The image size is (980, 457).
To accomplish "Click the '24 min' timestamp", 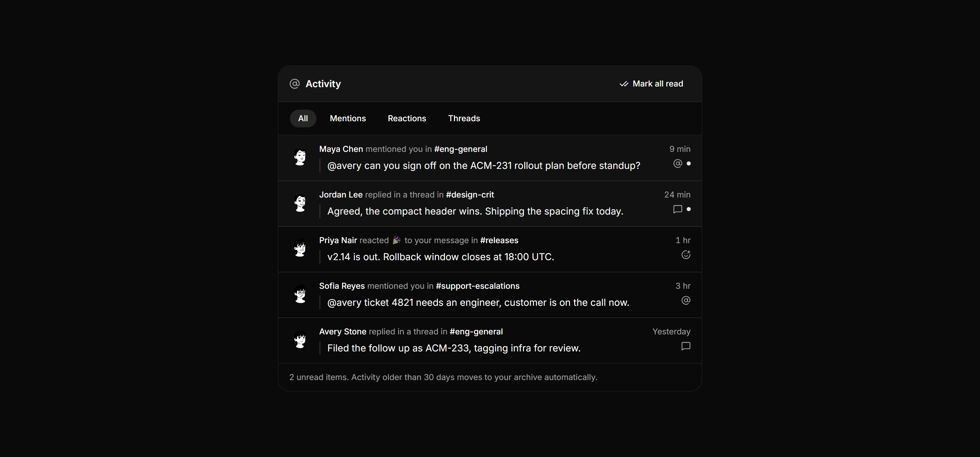I will tap(677, 194).
